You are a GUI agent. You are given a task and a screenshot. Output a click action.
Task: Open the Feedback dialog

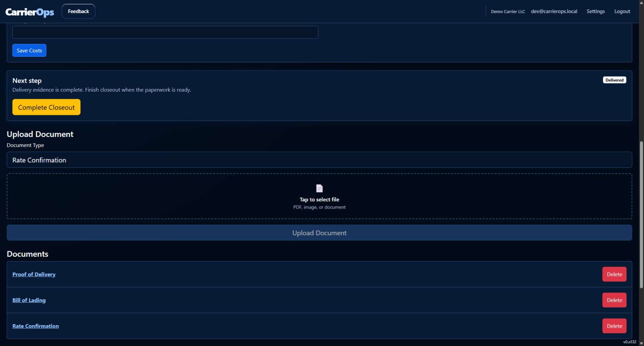(x=78, y=11)
